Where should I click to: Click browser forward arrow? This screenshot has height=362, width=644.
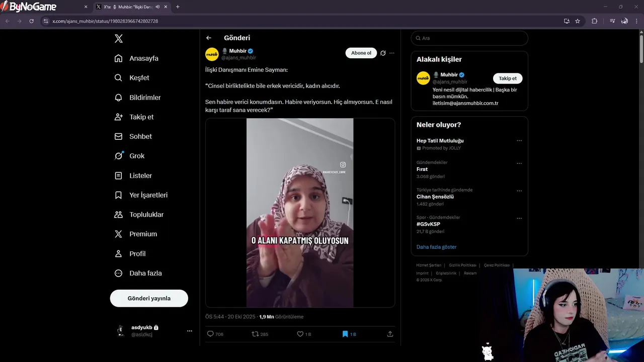(19, 21)
